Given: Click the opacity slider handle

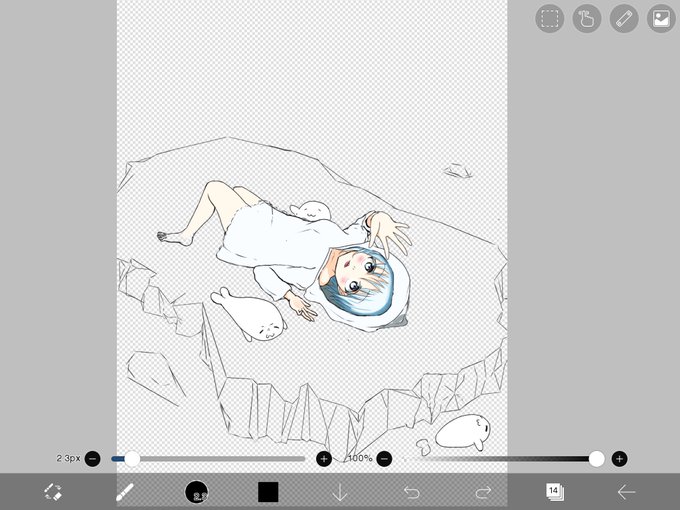Looking at the screenshot, I should 597,458.
